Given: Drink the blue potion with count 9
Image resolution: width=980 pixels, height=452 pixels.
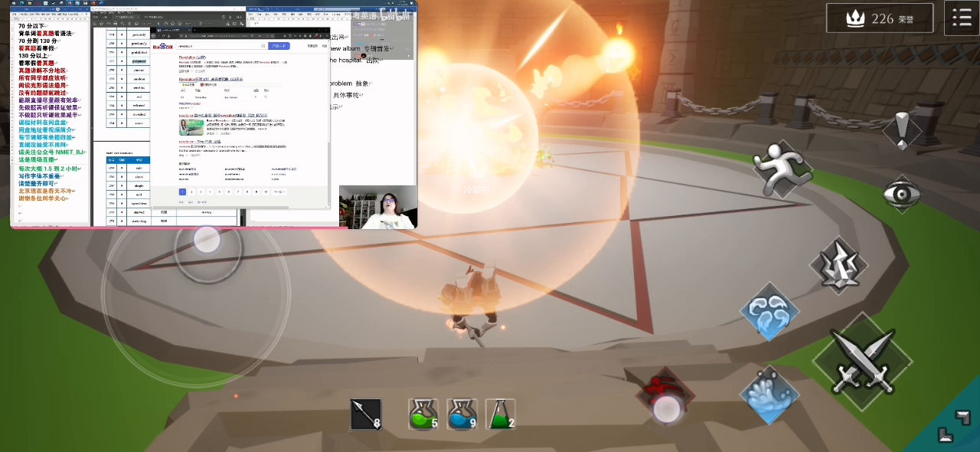Looking at the screenshot, I should (x=462, y=414).
